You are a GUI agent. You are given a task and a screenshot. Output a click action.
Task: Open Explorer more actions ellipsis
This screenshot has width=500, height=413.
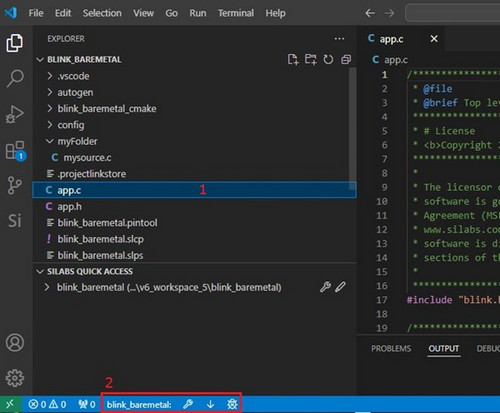pos(339,39)
